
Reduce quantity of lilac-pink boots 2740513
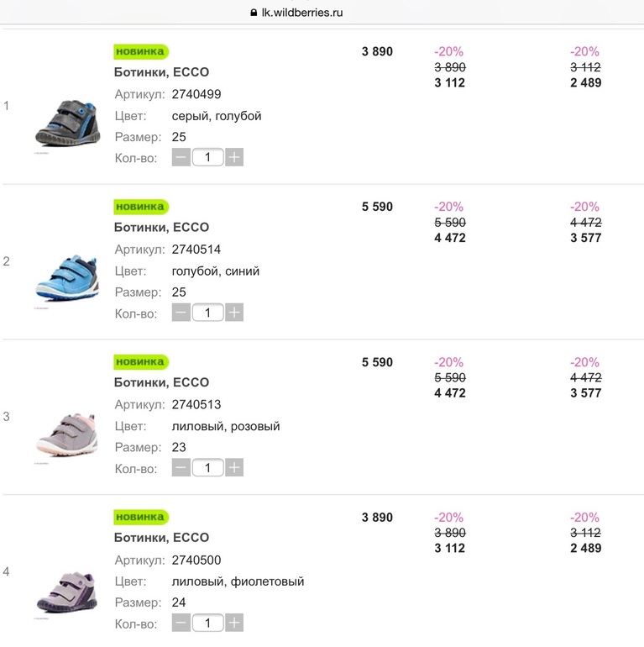click(x=181, y=468)
